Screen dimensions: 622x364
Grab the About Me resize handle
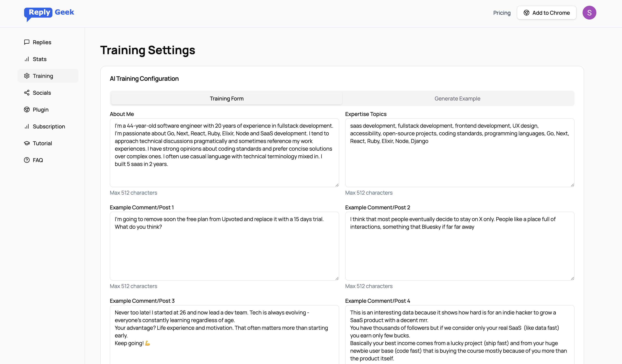pyautogui.click(x=337, y=185)
